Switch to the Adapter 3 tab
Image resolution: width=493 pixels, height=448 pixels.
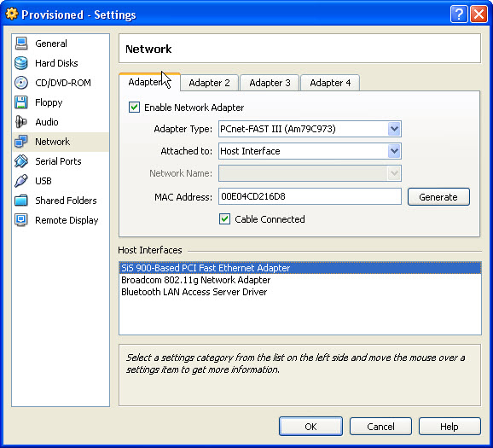270,83
